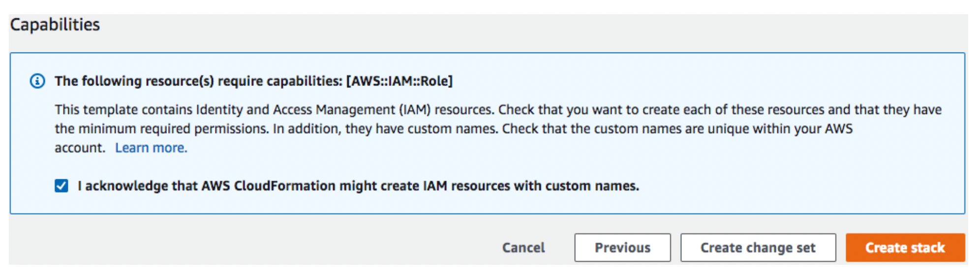The image size is (980, 279).
Task: Click the Cancel button
Action: [523, 248]
